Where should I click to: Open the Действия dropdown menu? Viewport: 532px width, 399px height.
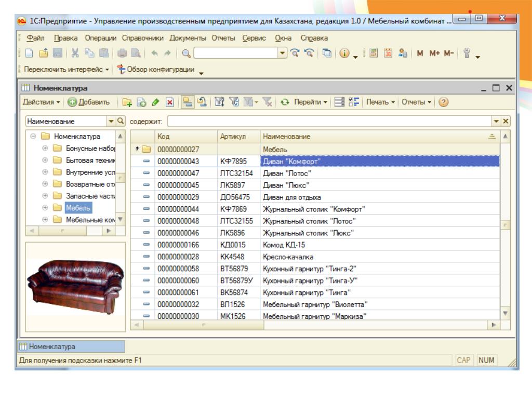pyautogui.click(x=41, y=102)
